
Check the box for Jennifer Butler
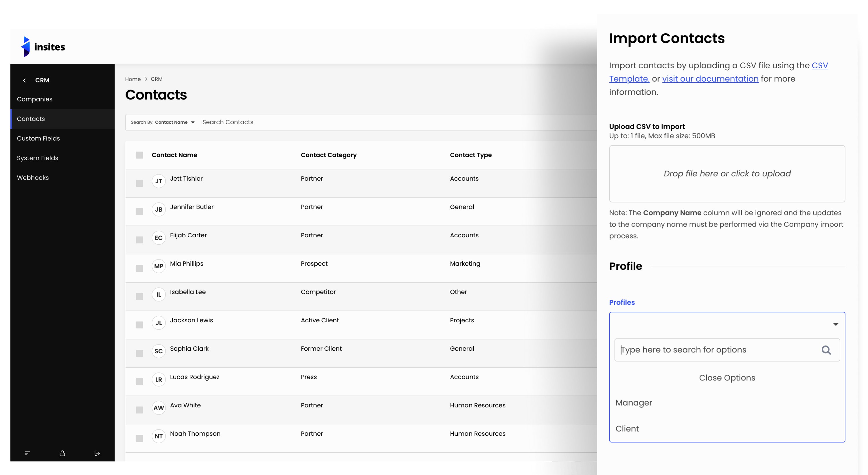coord(139,211)
